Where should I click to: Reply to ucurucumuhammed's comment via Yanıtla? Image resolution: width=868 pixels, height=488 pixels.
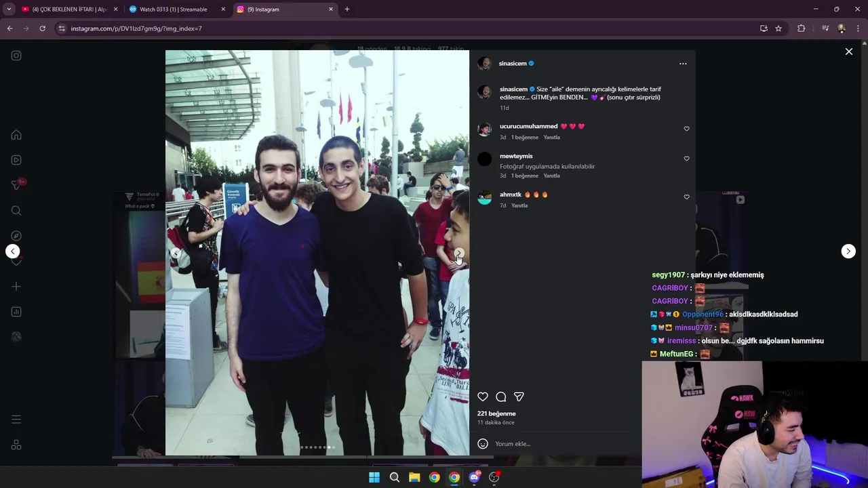click(x=551, y=138)
